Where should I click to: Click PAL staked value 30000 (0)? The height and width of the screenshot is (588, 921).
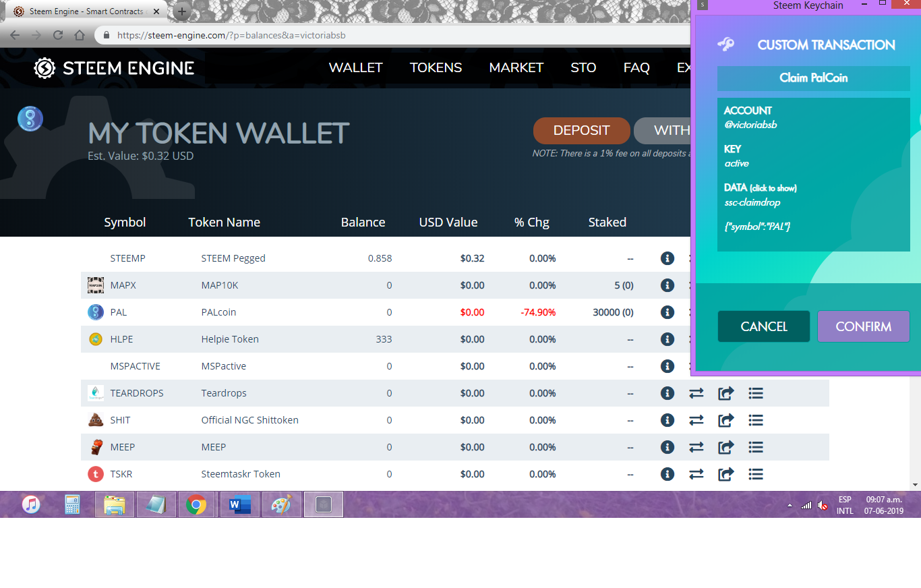(x=613, y=312)
